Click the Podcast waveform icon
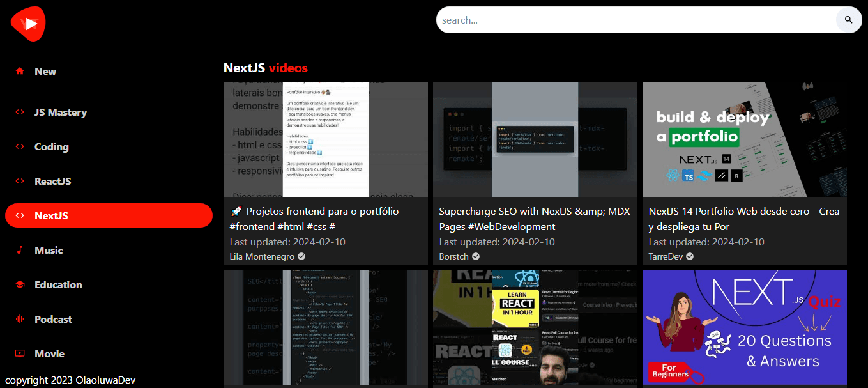Screen dimensions: 868x388 tap(20, 320)
